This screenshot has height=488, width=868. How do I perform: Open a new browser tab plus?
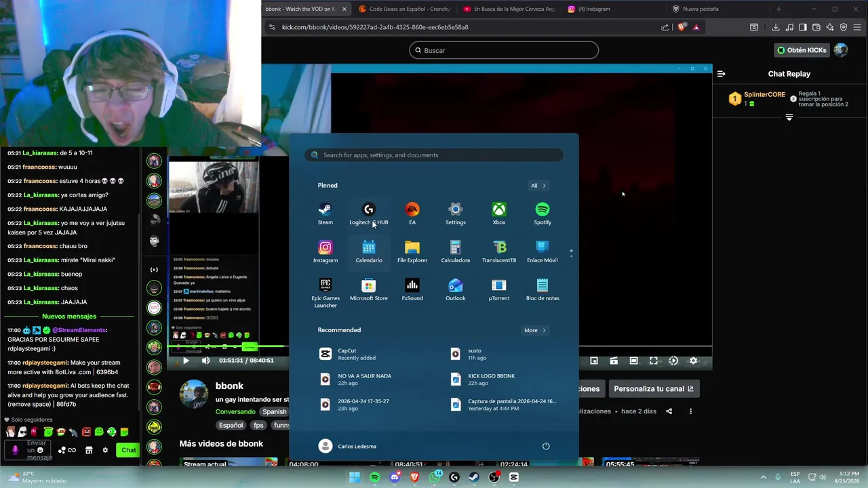[x=778, y=9]
